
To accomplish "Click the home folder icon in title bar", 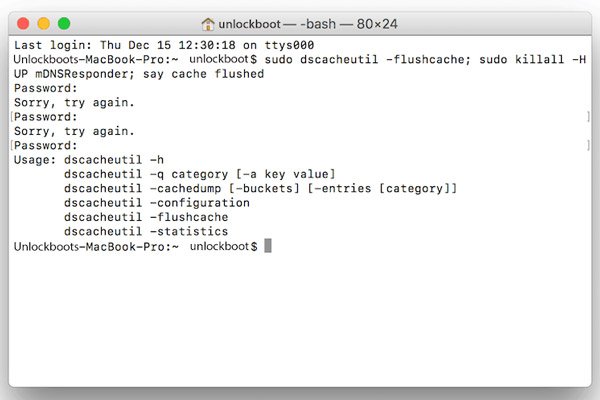I will (208, 24).
